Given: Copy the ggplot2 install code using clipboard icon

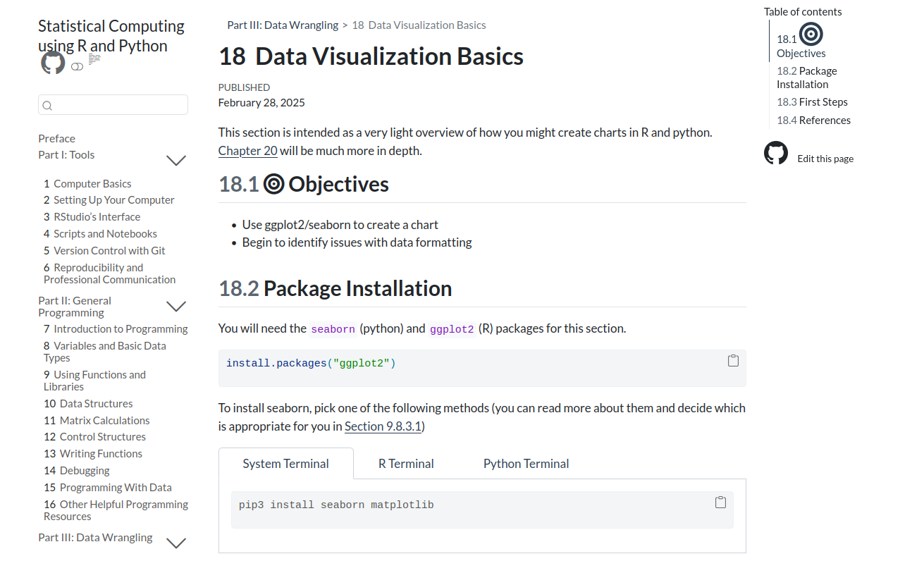Looking at the screenshot, I should [x=732, y=360].
